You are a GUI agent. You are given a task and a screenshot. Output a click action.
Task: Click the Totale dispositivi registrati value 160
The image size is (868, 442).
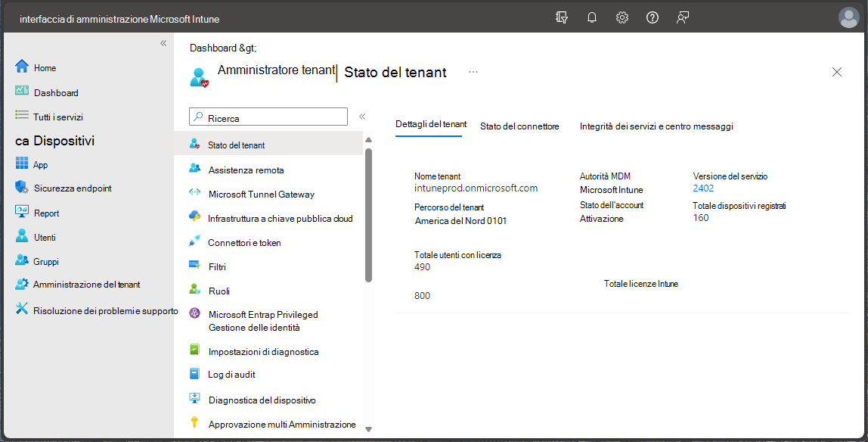tap(701, 218)
